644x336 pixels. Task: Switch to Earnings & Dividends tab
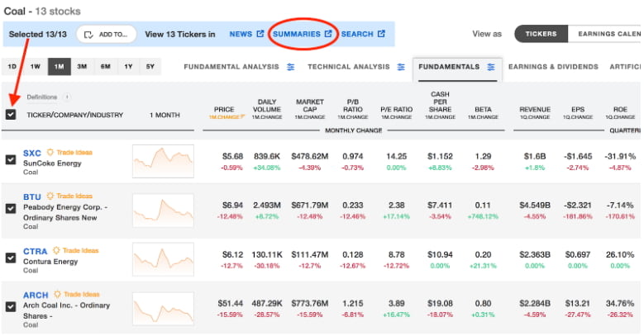click(x=553, y=67)
